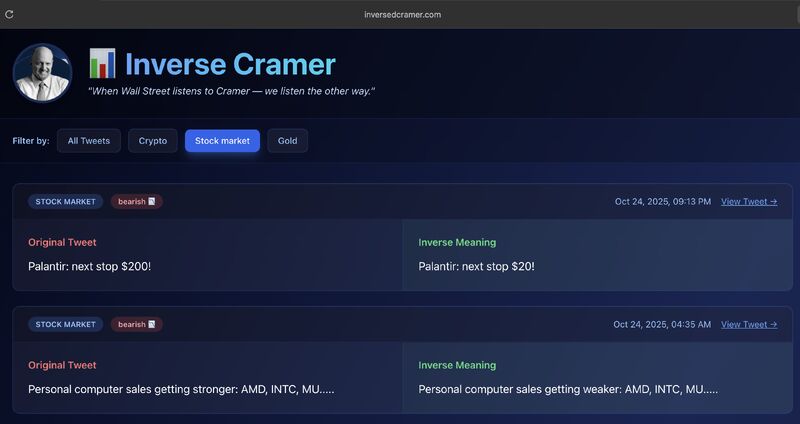Click the timestamp Oct 24, 2025, 04:35 AM
This screenshot has width=800, height=424.
(x=662, y=325)
